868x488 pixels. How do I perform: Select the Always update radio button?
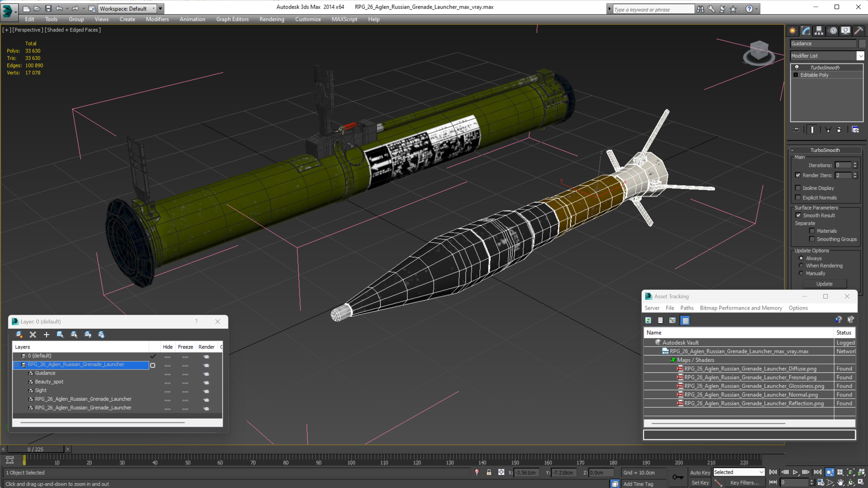[801, 258]
